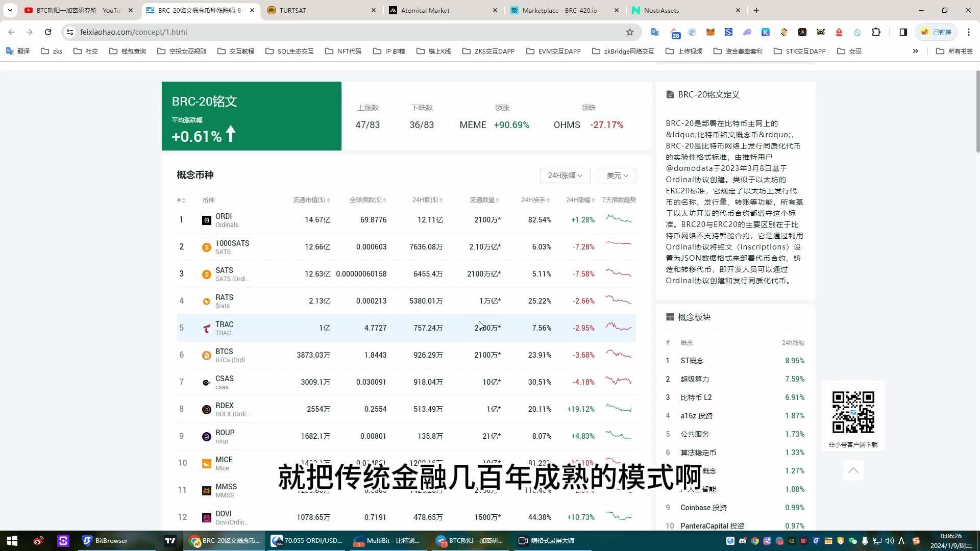Open the 美元 currency dropdown
Screen dimensions: 980x551
(x=617, y=175)
